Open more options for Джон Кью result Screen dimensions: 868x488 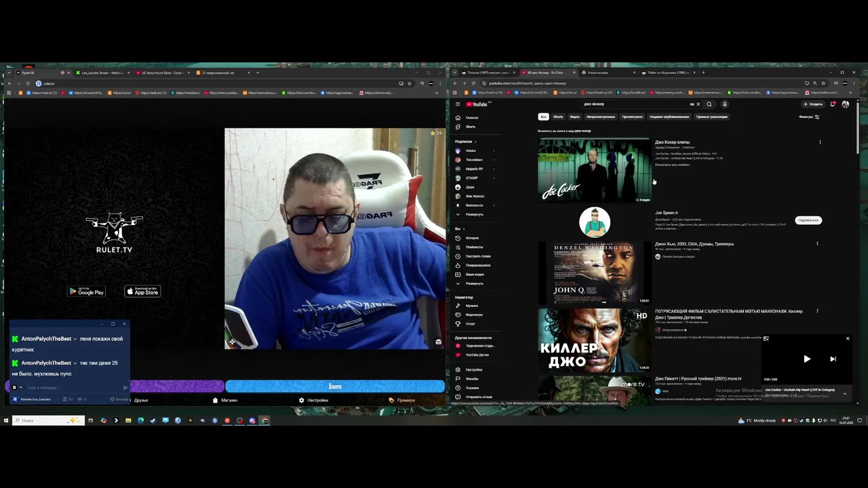(817, 244)
